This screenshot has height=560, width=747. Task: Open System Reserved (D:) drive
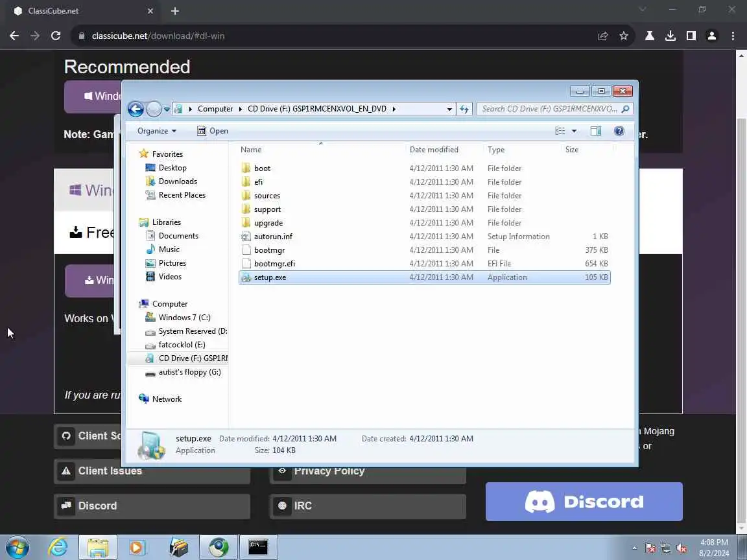click(x=187, y=331)
